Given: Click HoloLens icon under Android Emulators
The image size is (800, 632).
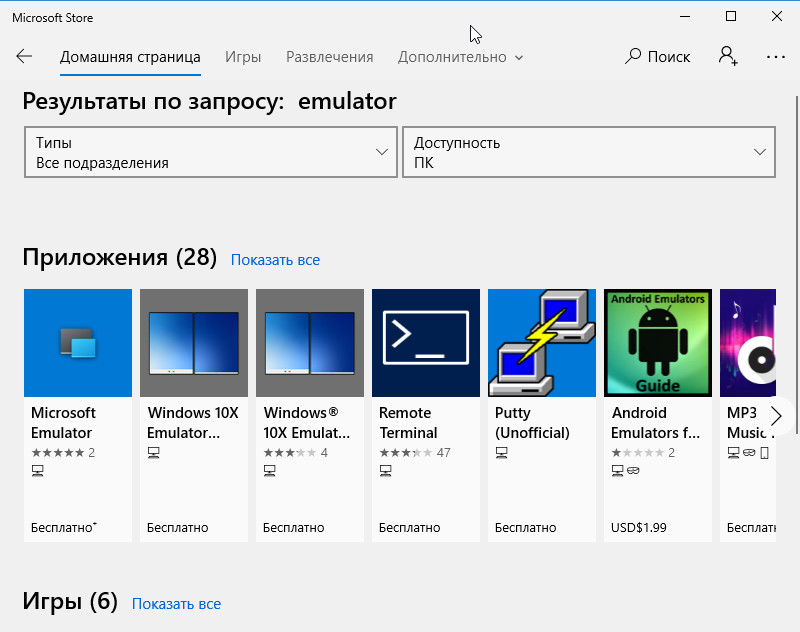Looking at the screenshot, I should (633, 470).
